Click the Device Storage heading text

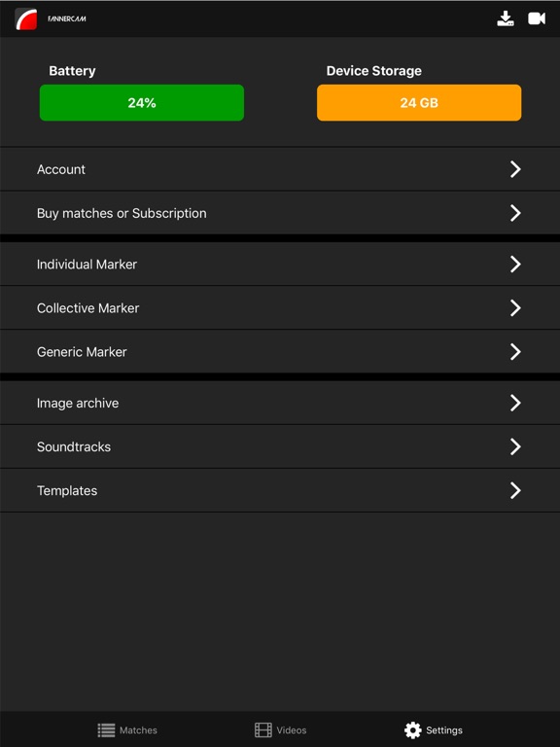[373, 71]
